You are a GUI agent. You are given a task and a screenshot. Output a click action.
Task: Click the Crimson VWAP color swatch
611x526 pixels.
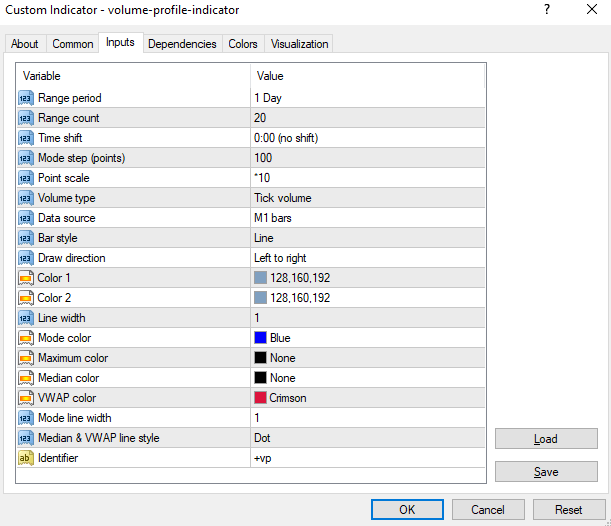click(260, 398)
